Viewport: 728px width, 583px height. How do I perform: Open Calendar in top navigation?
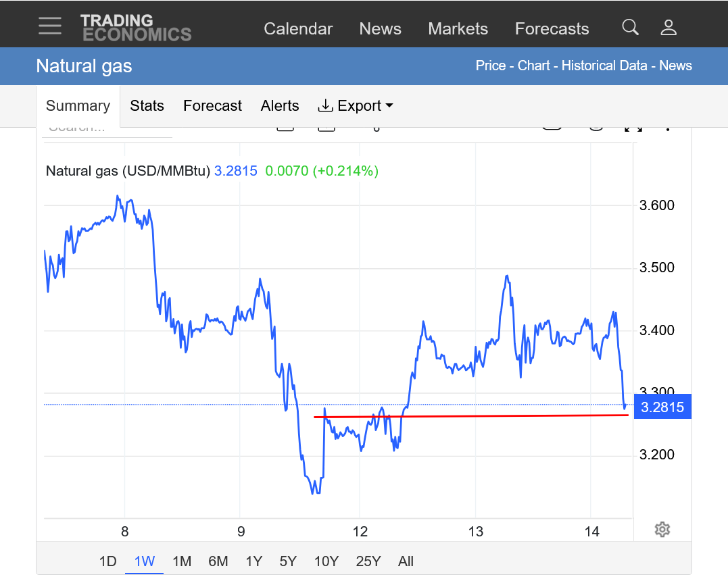pos(298,29)
